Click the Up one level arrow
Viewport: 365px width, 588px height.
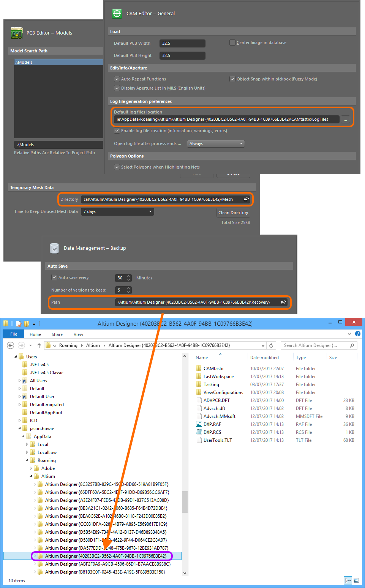(39, 345)
